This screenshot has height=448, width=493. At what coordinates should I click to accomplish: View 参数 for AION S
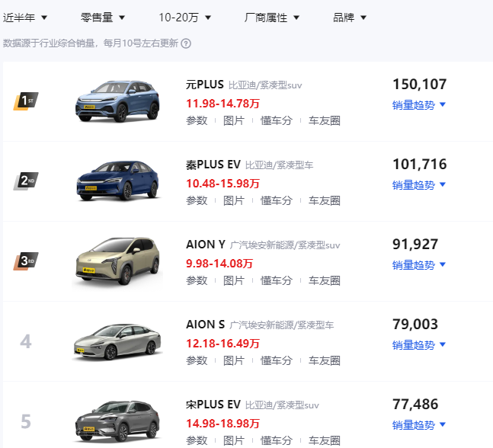[197, 360]
